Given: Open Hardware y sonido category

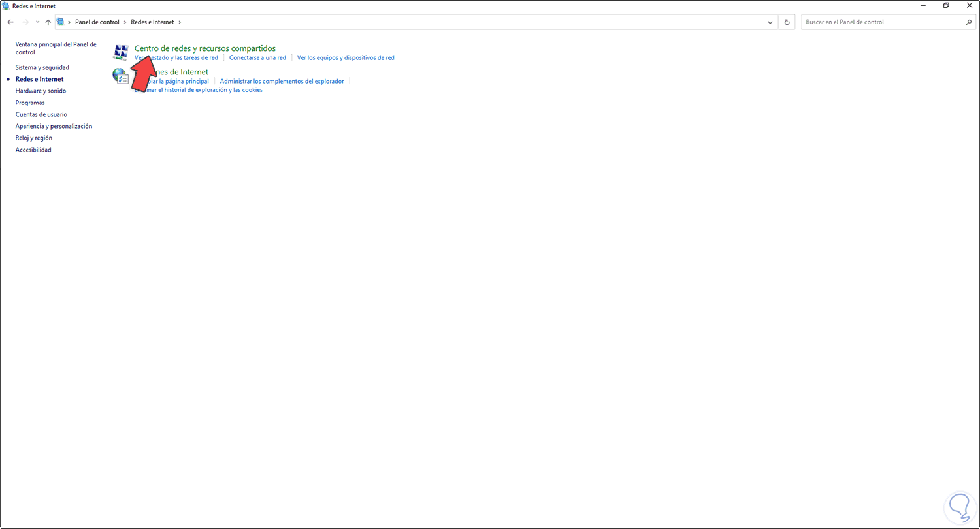Looking at the screenshot, I should pyautogui.click(x=41, y=91).
